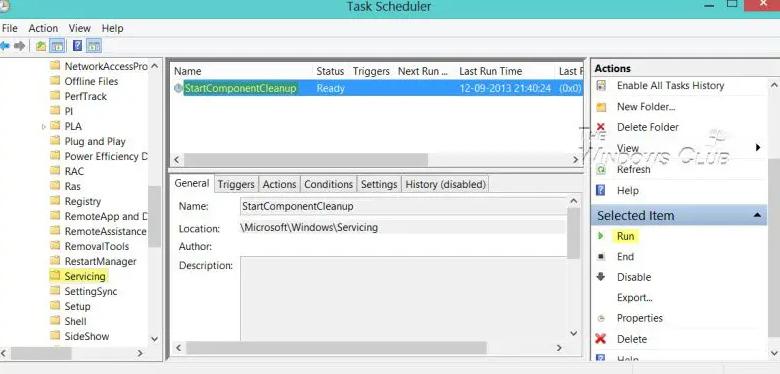
Task: Toggle the Show/Hide Action Pane toolbar icon
Action: (x=94, y=46)
